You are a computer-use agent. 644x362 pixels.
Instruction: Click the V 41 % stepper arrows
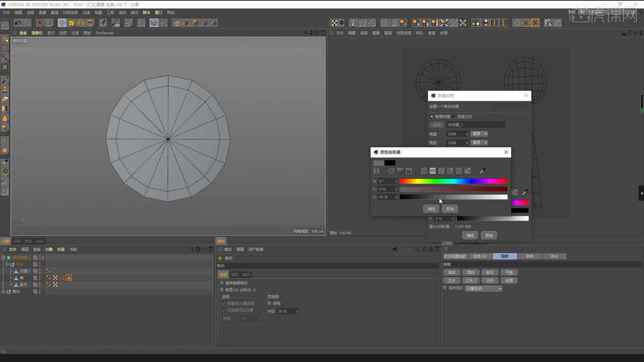click(x=396, y=197)
